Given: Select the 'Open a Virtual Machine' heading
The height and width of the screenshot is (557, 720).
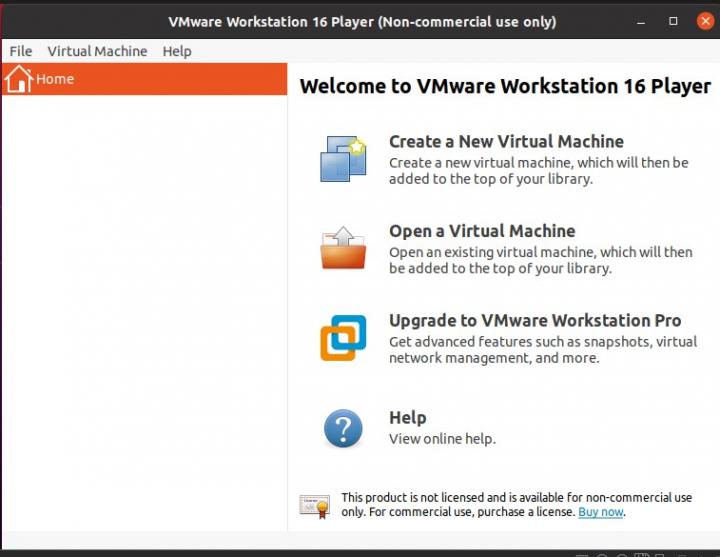Looking at the screenshot, I should point(482,231).
